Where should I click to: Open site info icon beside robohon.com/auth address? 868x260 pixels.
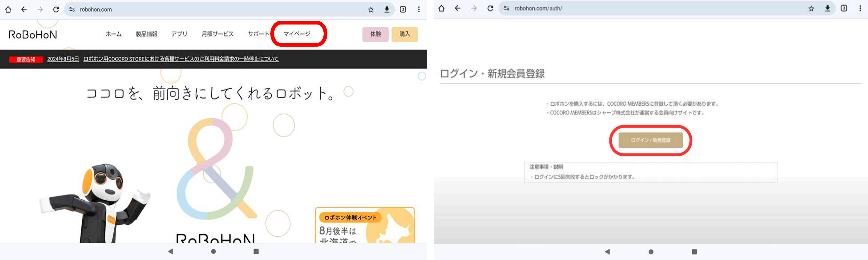tap(506, 9)
